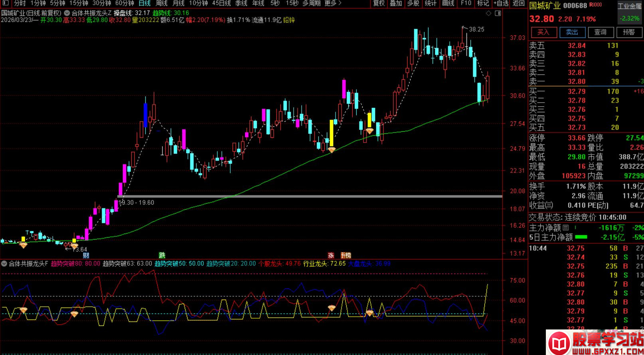Click the 查询 query button
The height and width of the screenshot is (355, 644).
pyautogui.click(x=600, y=32)
